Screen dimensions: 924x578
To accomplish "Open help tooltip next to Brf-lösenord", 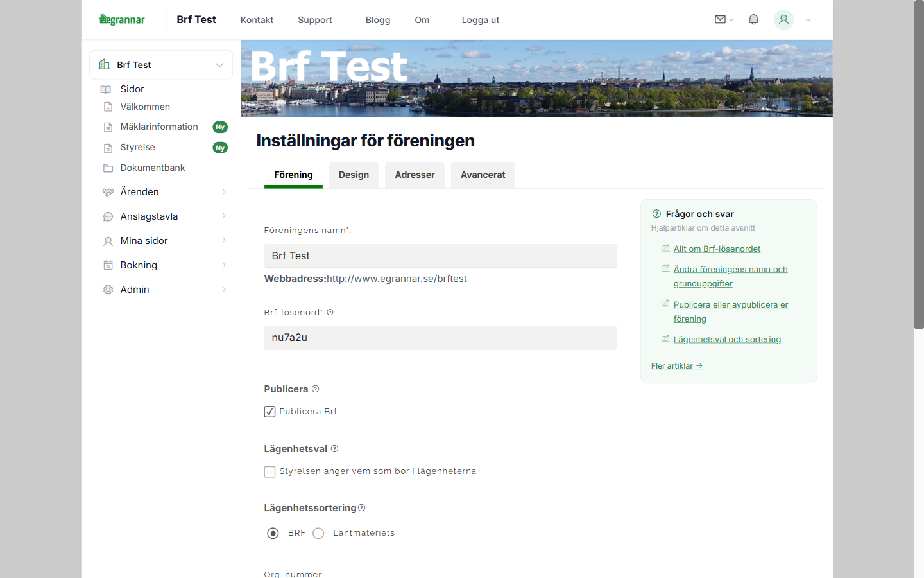I will [x=330, y=312].
